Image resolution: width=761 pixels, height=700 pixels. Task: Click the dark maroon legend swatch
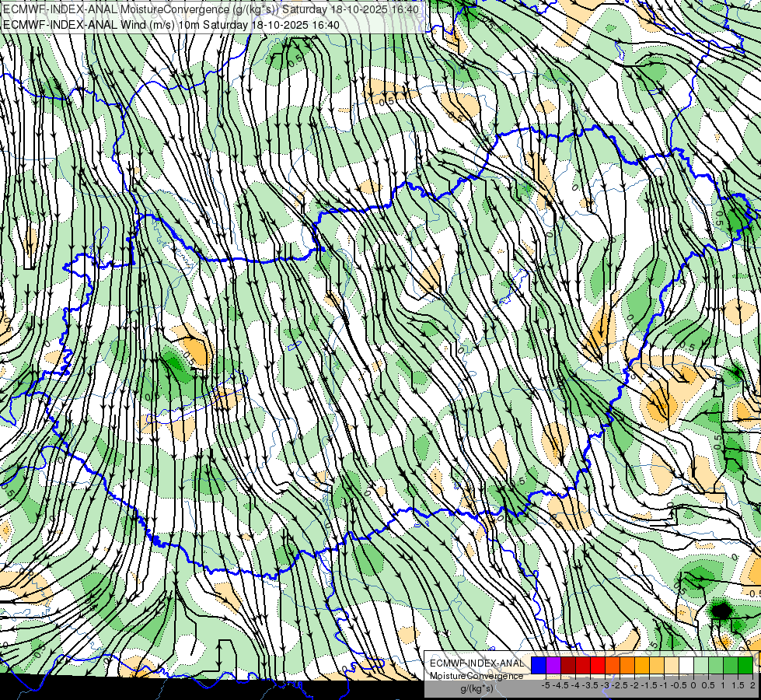click(x=568, y=665)
